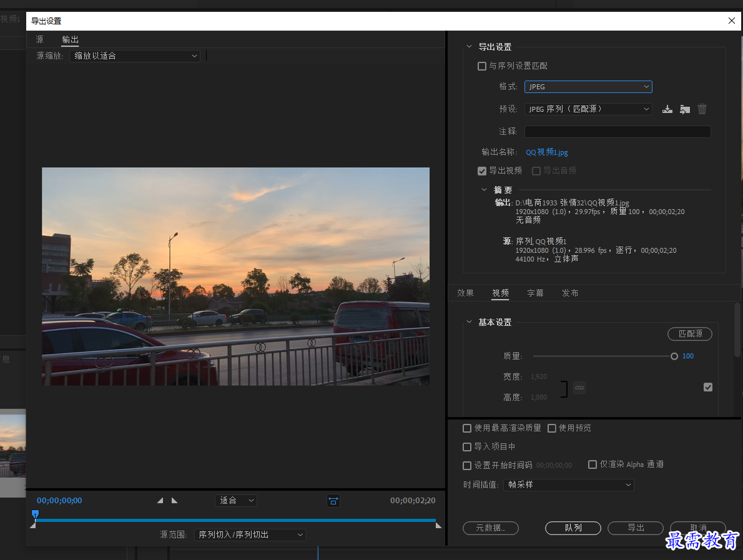The image size is (743, 560).
Task: Click the Export button
Action: click(636, 528)
